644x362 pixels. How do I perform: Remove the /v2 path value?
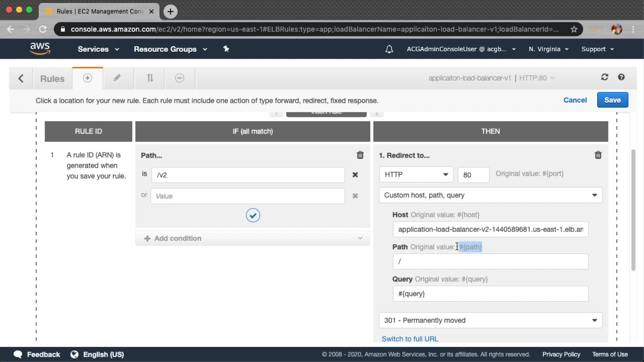(355, 175)
